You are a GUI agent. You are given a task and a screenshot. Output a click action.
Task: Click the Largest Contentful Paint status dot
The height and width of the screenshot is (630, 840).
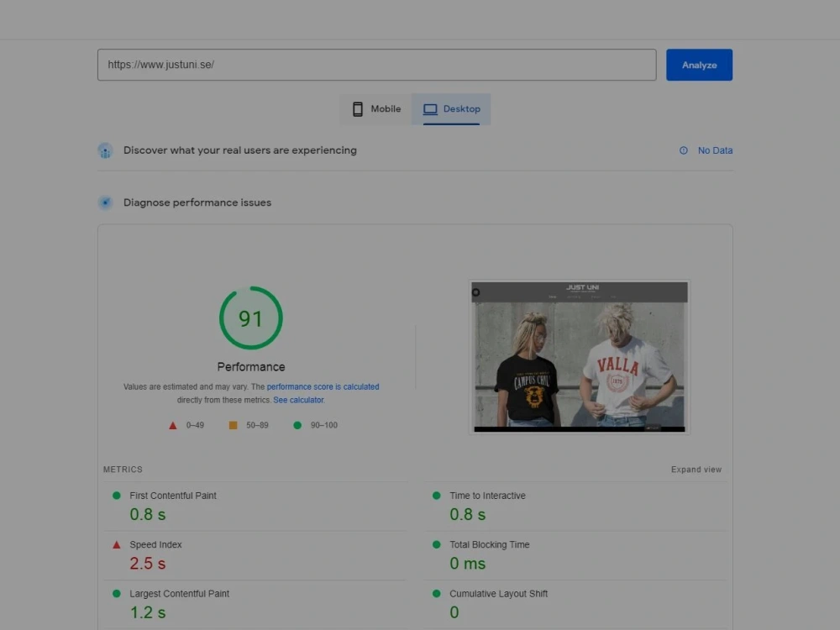pyautogui.click(x=116, y=594)
